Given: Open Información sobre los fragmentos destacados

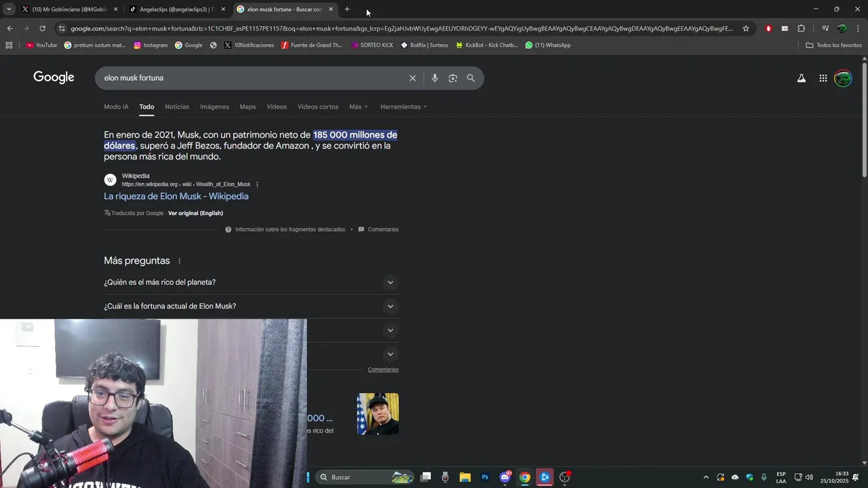Looking at the screenshot, I should pos(285,230).
